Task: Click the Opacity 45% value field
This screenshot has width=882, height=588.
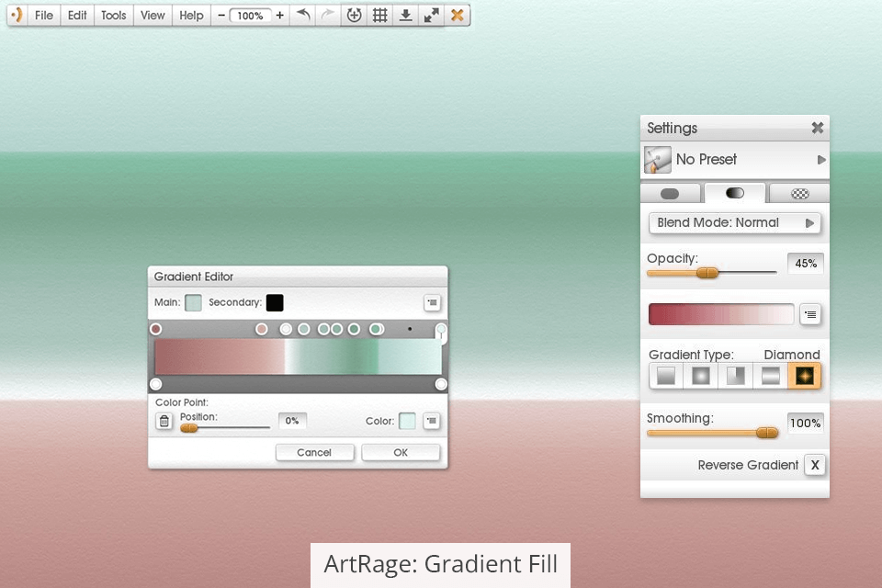Action: [x=806, y=264]
